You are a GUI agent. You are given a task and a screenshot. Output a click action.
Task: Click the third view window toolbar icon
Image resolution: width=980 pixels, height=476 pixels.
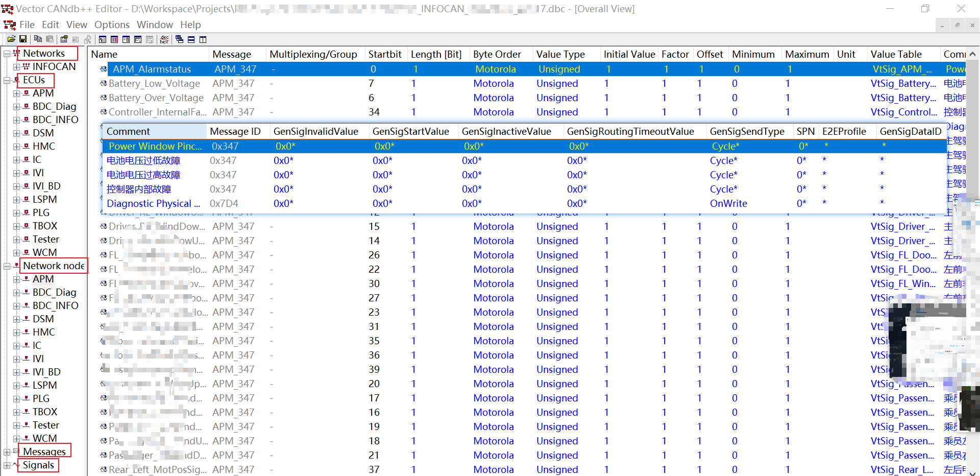coord(126,39)
